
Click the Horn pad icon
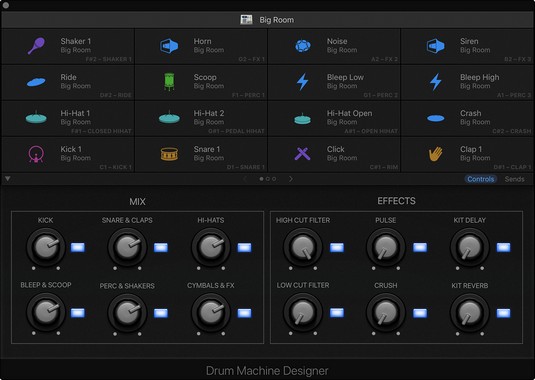tap(169, 46)
